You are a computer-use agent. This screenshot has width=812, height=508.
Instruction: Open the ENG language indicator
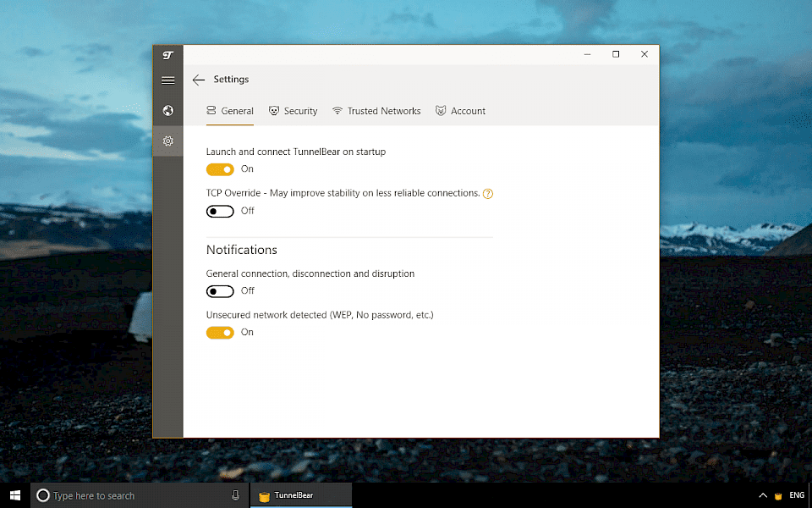pyautogui.click(x=797, y=495)
